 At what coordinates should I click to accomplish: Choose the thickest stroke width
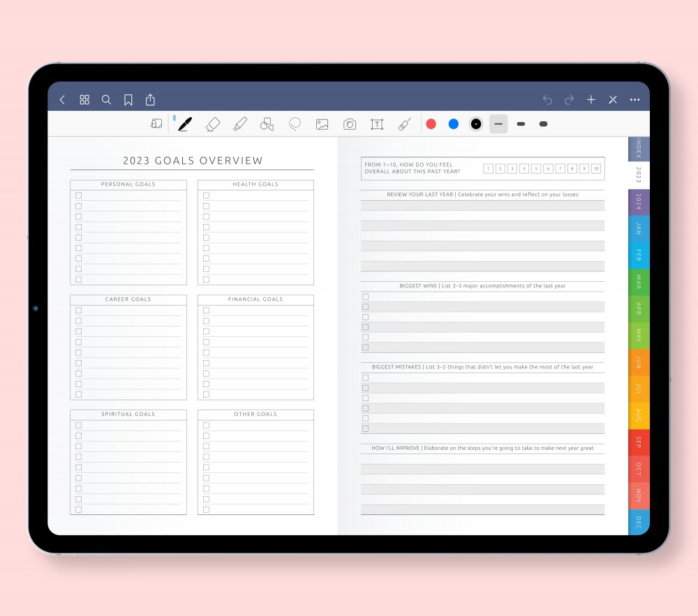[x=543, y=124]
